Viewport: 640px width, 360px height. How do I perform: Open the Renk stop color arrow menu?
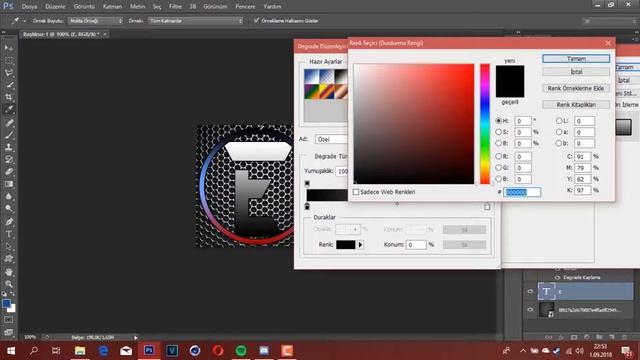point(360,245)
